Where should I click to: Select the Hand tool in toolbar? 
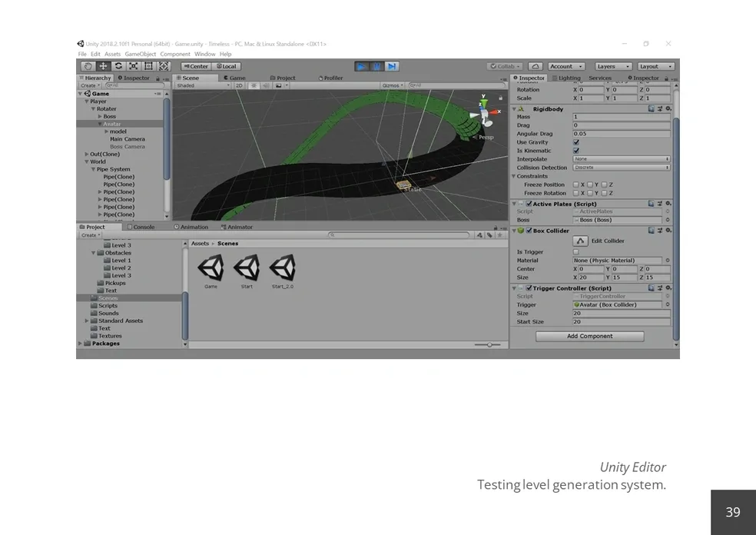coord(88,67)
